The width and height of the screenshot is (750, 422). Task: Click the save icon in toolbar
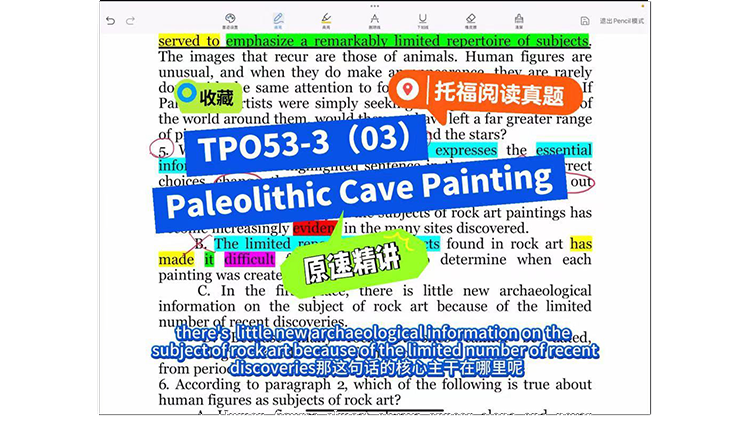click(585, 21)
